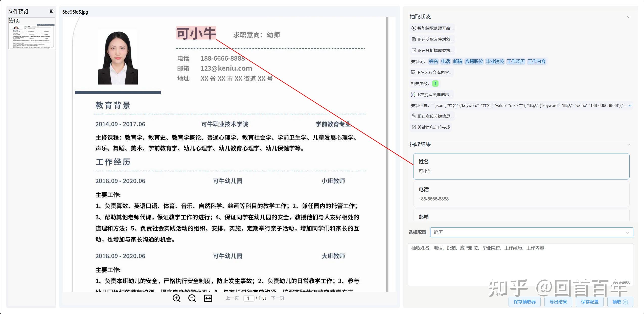The image size is (644, 314).
Task: Click the 导出结果 button
Action: 558,302
